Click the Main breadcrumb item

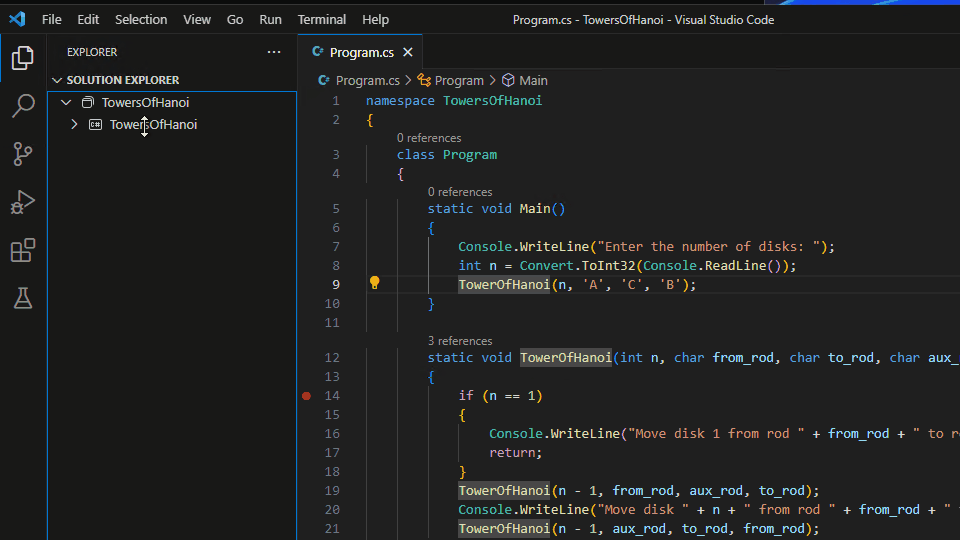(x=532, y=80)
